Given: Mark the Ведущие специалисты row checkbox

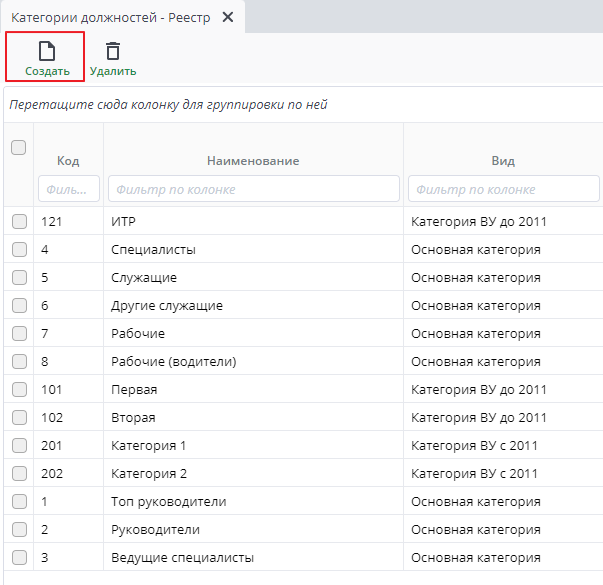Looking at the screenshot, I should 19,558.
